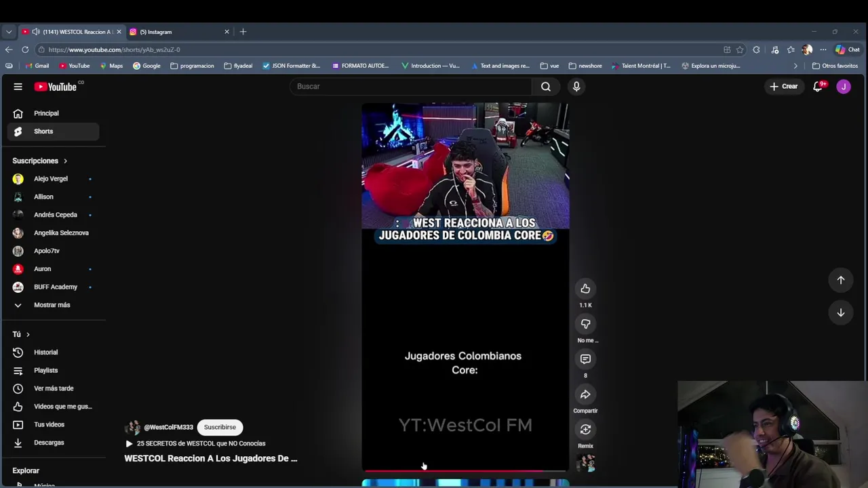868x488 pixels.
Task: Open browser settings three-dot menu
Action: [x=823, y=49]
